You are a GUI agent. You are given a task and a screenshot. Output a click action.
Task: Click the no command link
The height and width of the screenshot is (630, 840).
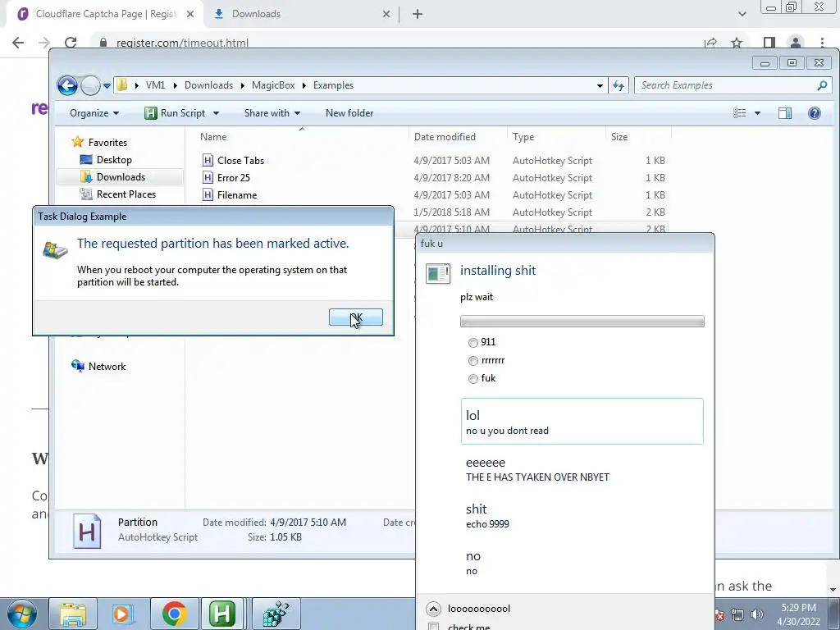tap(582, 562)
